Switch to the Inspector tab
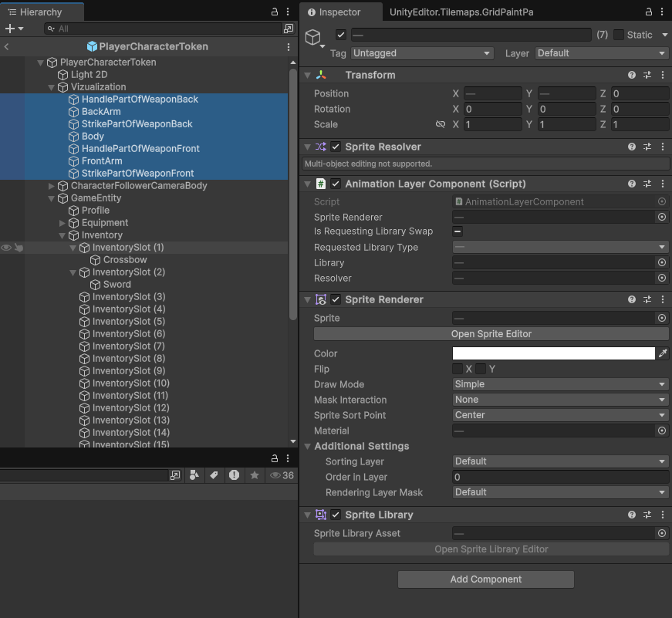Image resolution: width=672 pixels, height=618 pixels. [339, 12]
